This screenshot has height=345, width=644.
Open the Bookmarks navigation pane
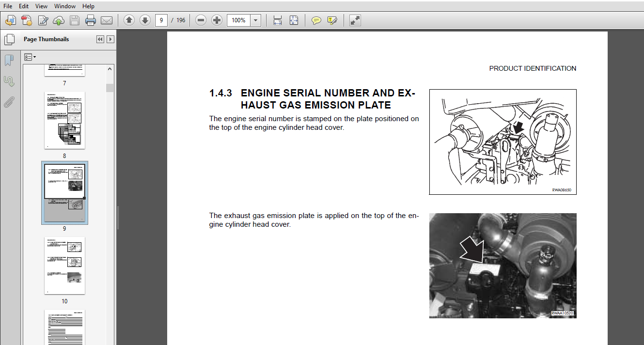click(x=9, y=60)
